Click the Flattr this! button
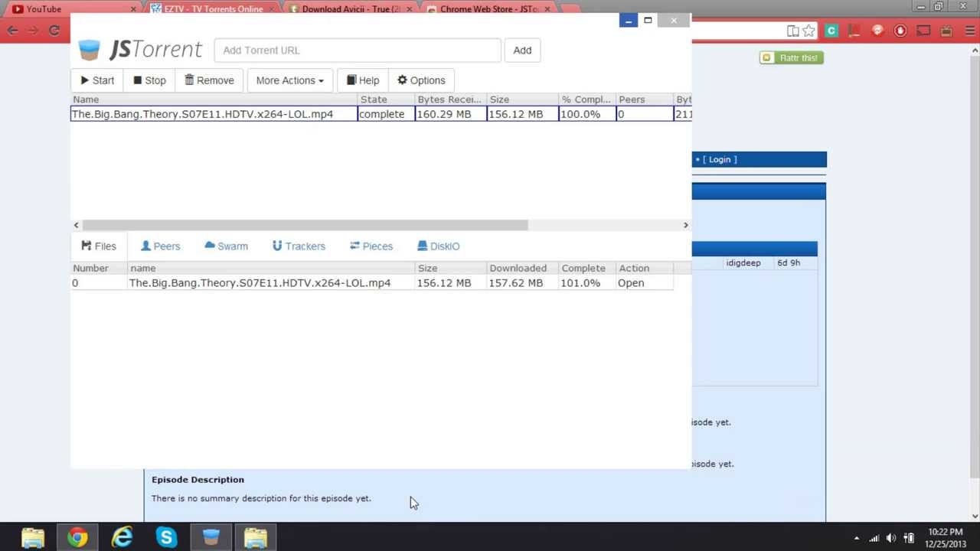This screenshot has width=980, height=551. coord(792,58)
